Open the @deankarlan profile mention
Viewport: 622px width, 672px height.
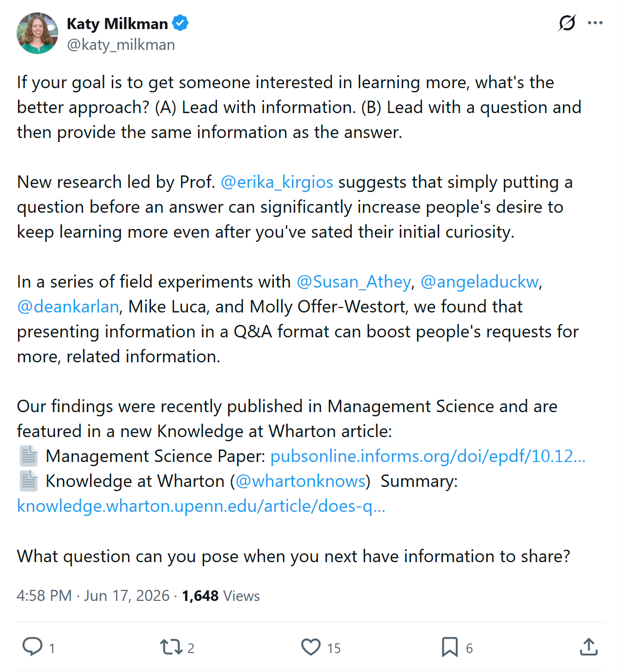point(68,306)
